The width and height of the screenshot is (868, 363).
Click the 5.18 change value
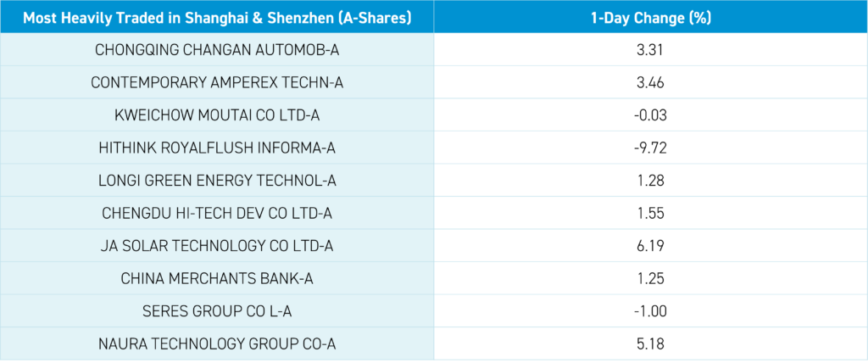point(649,343)
